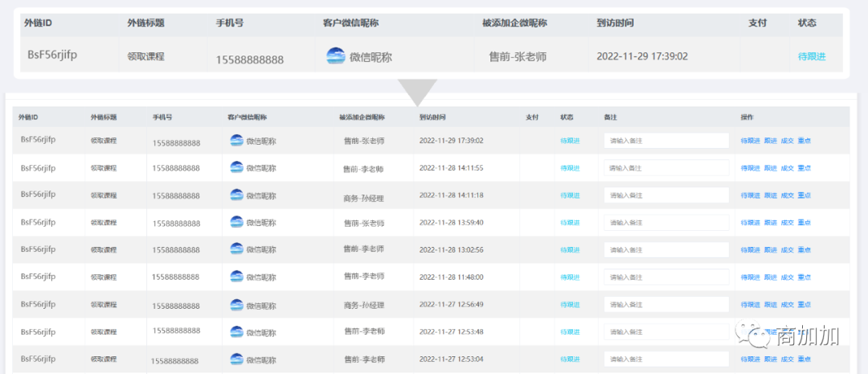Click 成交 action in the 2022-11-28 11:48:00 row
The image size is (868, 374).
pyautogui.click(x=787, y=277)
